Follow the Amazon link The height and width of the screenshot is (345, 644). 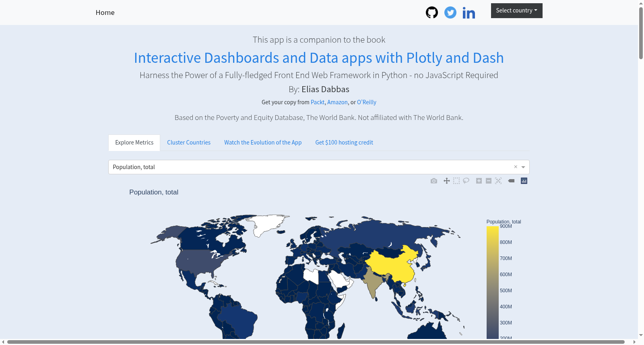(x=337, y=102)
